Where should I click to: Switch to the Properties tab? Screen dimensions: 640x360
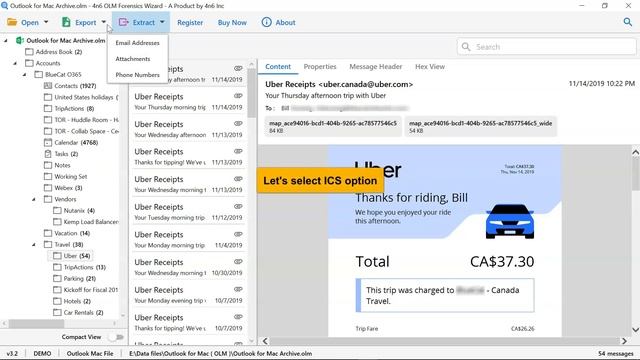point(320,67)
